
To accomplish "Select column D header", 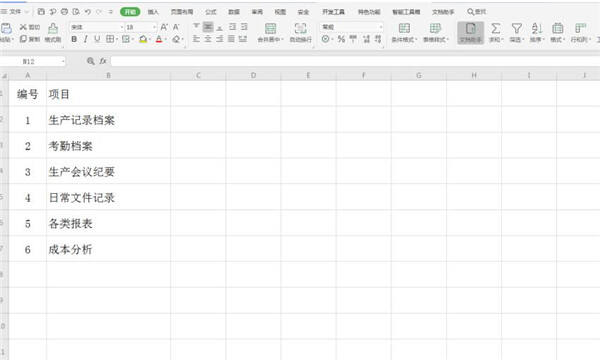I will click(253, 75).
